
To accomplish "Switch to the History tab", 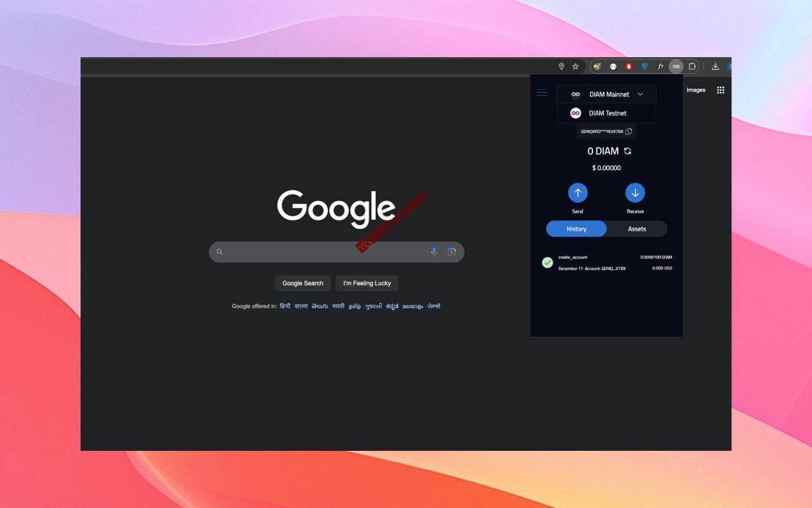I will pos(576,229).
